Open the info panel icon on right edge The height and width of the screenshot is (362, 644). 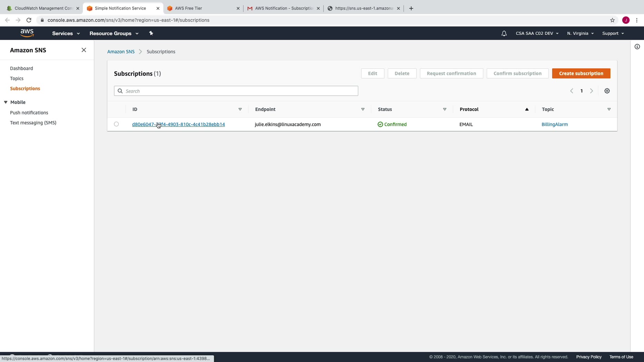[x=637, y=47]
